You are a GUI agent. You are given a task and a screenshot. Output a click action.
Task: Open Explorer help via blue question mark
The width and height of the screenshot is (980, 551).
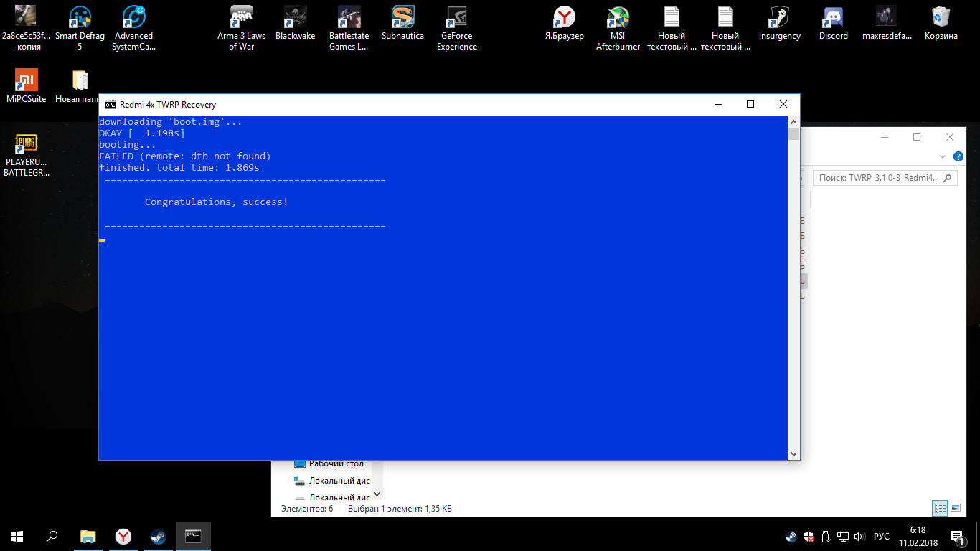[x=958, y=156]
